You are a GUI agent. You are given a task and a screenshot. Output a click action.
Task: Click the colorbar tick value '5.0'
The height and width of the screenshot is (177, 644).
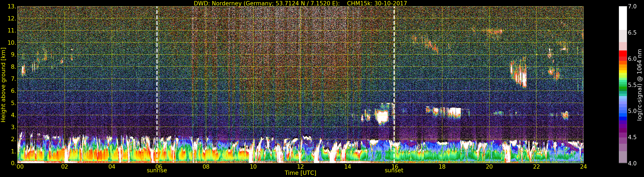632,111
